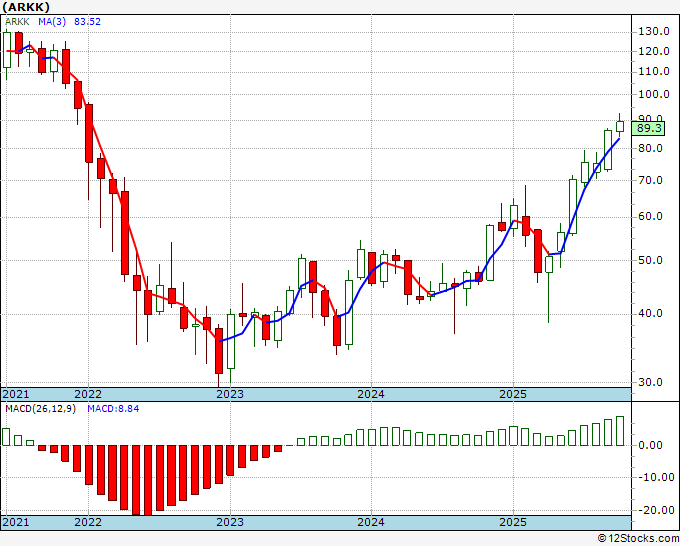This screenshot has width=680, height=546.
Task: Click the 0.00 MACD axis label
Action: [651, 445]
